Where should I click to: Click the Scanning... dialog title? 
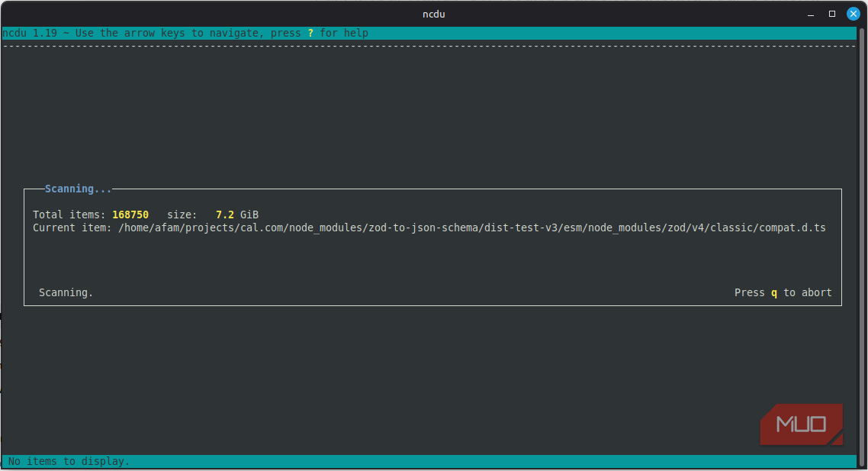pos(78,189)
